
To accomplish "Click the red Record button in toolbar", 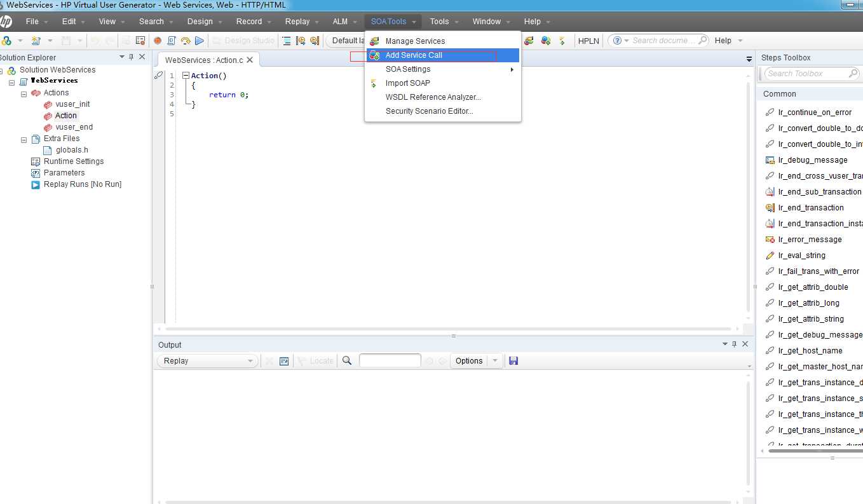I will (158, 41).
